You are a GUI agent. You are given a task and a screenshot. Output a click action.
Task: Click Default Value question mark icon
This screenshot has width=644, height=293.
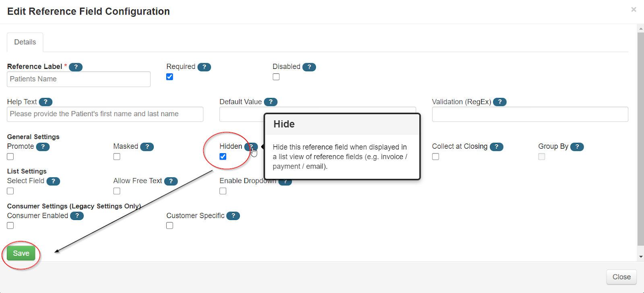[x=270, y=102]
